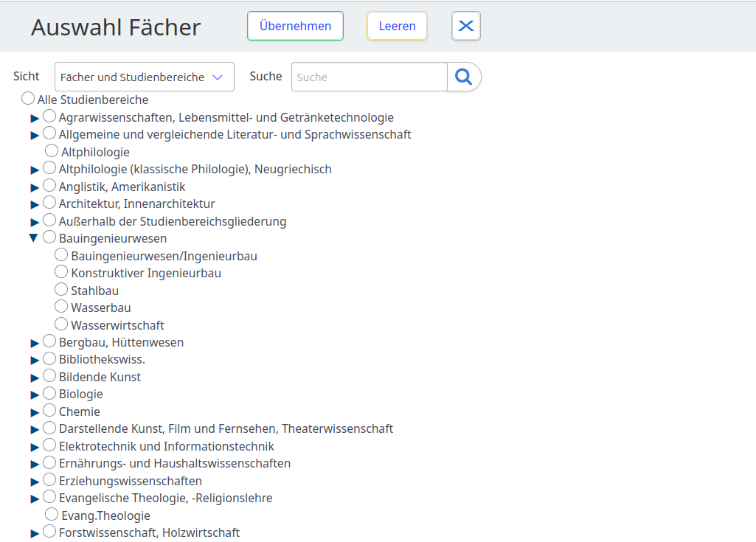The height and width of the screenshot is (542, 756).
Task: Select the Wasserwirtschaft radio button
Action: (x=61, y=324)
